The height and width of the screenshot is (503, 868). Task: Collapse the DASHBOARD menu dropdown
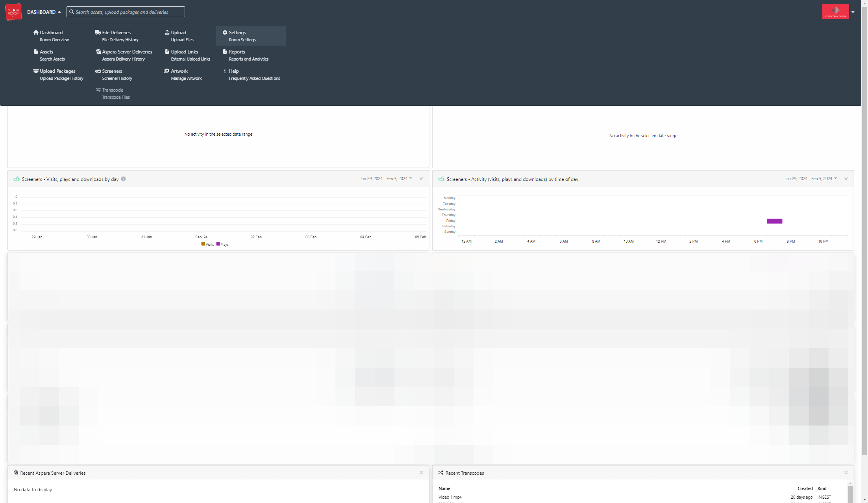44,12
